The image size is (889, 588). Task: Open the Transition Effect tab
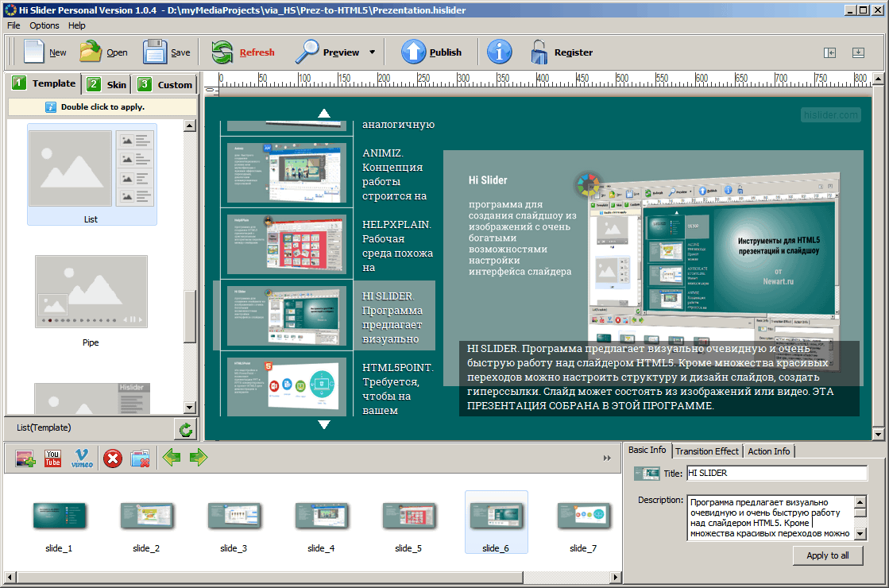[x=707, y=451]
